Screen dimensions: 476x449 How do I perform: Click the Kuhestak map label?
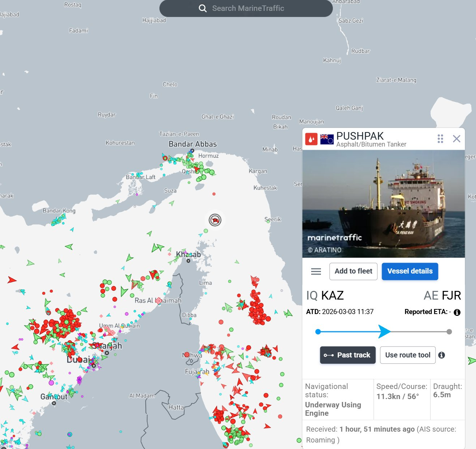coord(265,188)
